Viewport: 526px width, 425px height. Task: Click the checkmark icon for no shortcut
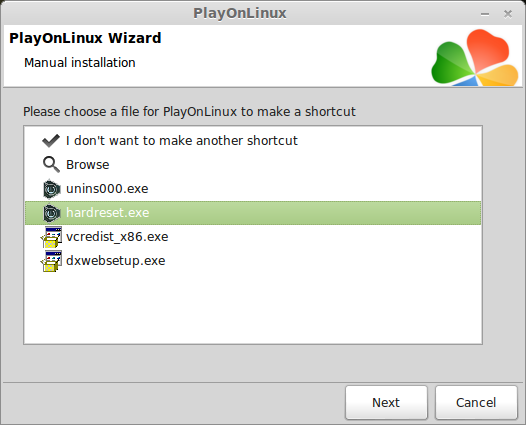[51, 141]
